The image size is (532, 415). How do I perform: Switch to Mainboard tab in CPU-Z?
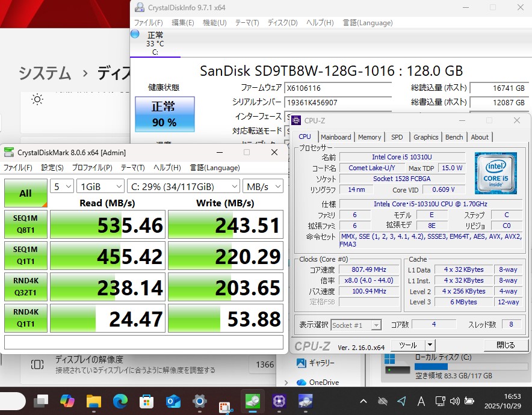(336, 137)
